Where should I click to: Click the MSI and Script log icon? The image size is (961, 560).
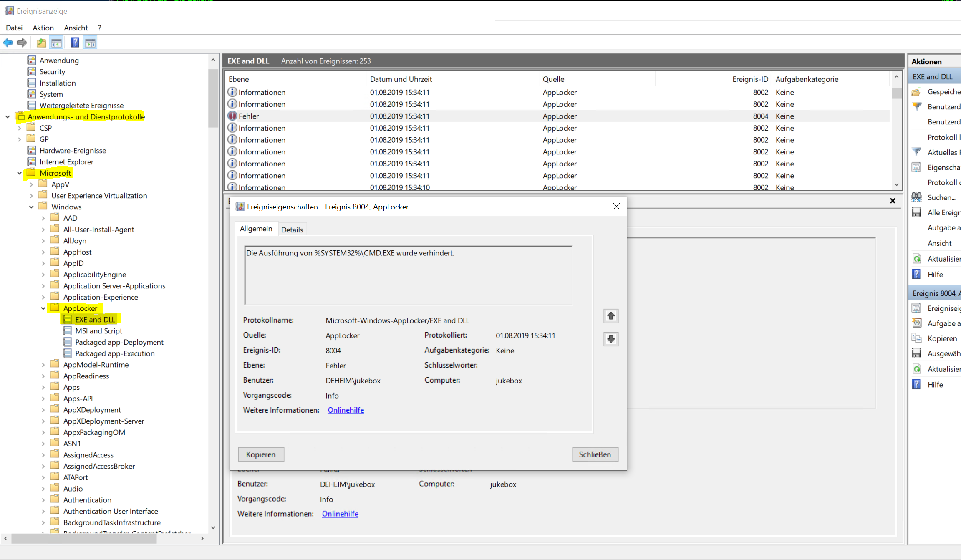67,330
